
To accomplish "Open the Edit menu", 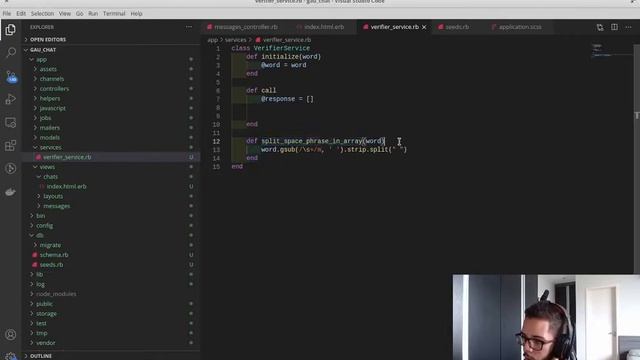I will click(x=21, y=13).
